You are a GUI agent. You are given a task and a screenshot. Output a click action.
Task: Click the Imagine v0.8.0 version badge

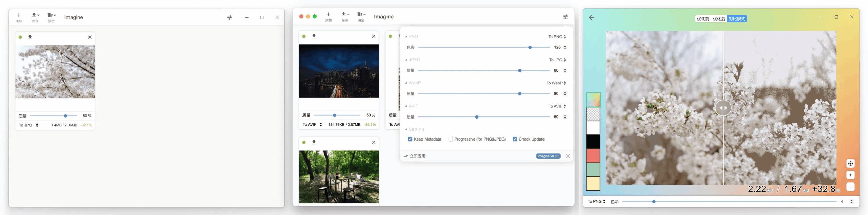[x=548, y=156]
